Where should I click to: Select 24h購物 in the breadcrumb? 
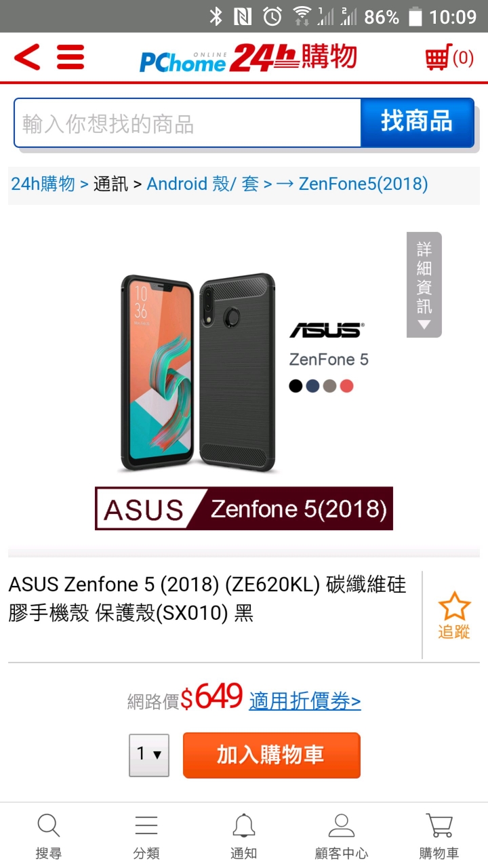[43, 184]
